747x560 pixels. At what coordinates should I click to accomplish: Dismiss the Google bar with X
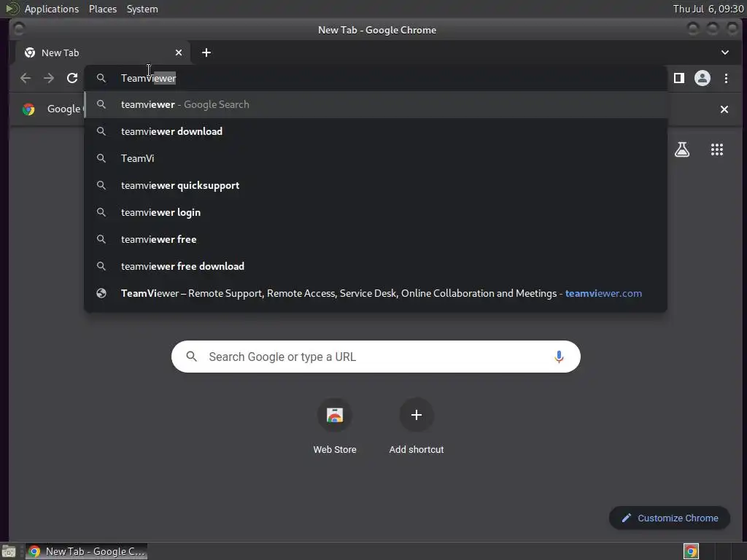(724, 109)
